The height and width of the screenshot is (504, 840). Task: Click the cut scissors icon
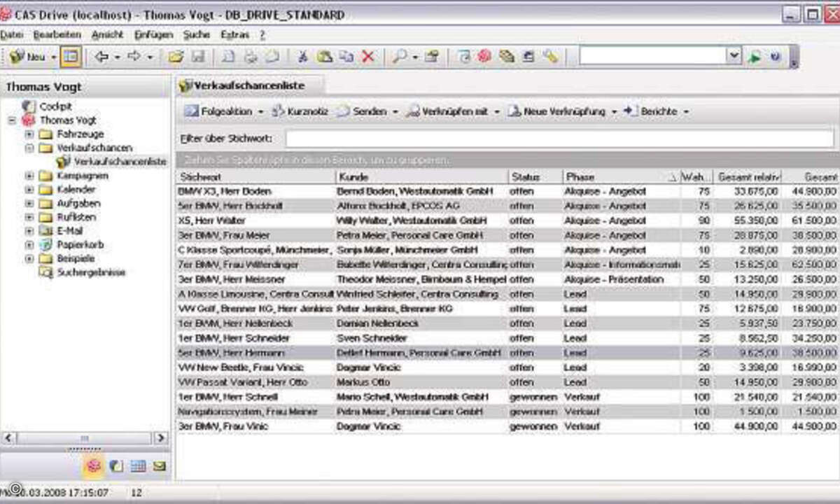[303, 57]
